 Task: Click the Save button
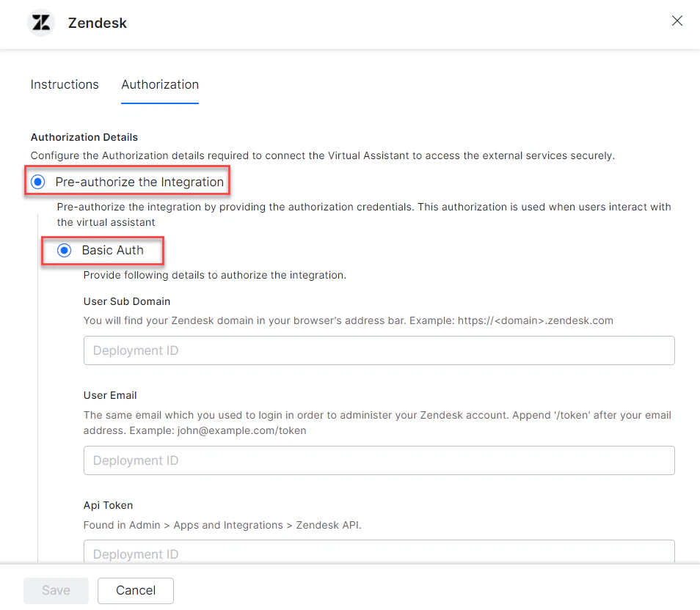pos(56,590)
